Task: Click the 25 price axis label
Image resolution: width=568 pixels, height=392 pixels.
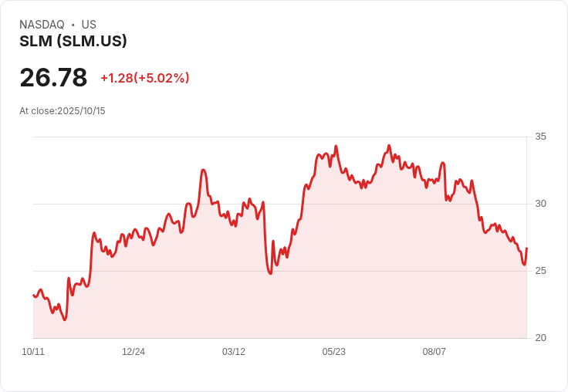Action: point(540,271)
